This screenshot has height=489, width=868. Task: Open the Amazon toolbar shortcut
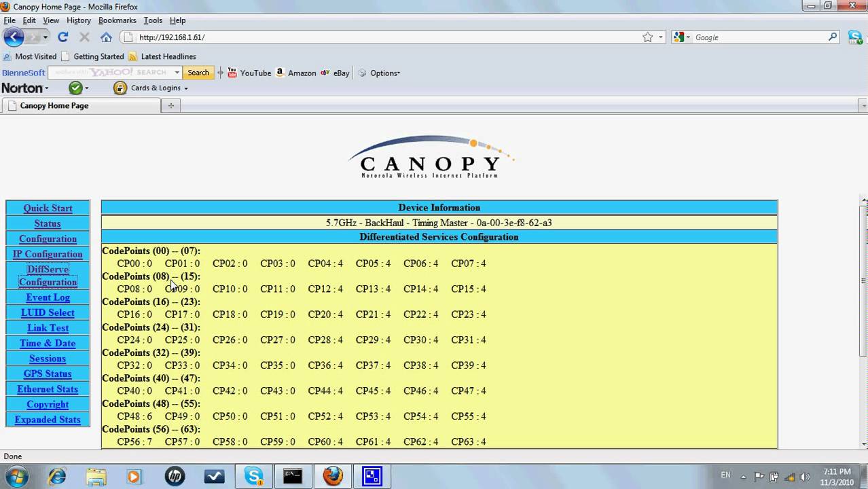[295, 73]
